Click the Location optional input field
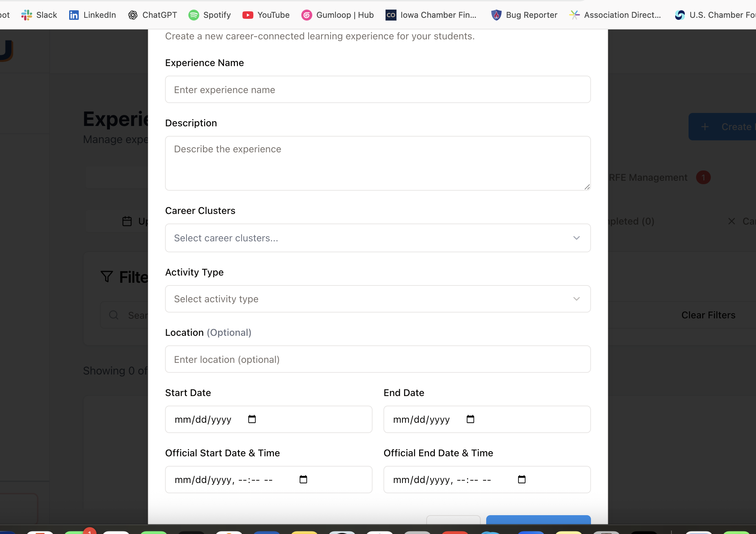Image resolution: width=756 pixels, height=534 pixels. point(377,359)
